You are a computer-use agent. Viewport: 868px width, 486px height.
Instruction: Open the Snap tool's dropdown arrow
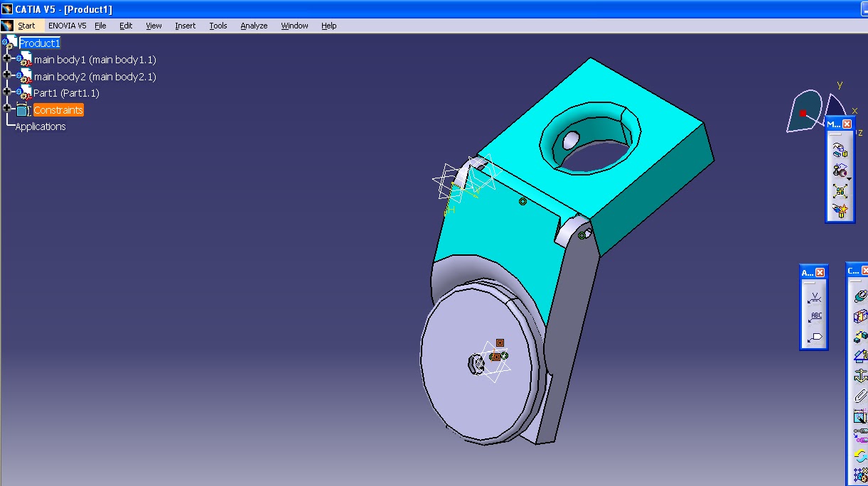pyautogui.click(x=849, y=178)
